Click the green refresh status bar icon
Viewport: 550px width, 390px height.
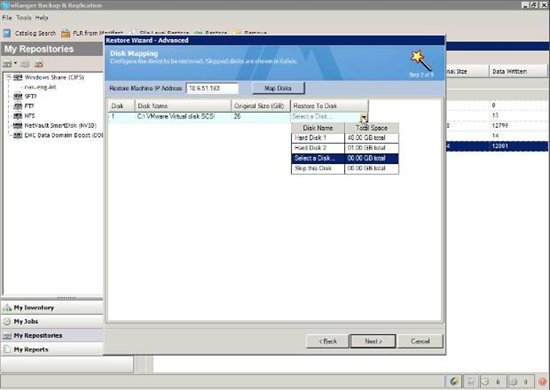pos(454,381)
